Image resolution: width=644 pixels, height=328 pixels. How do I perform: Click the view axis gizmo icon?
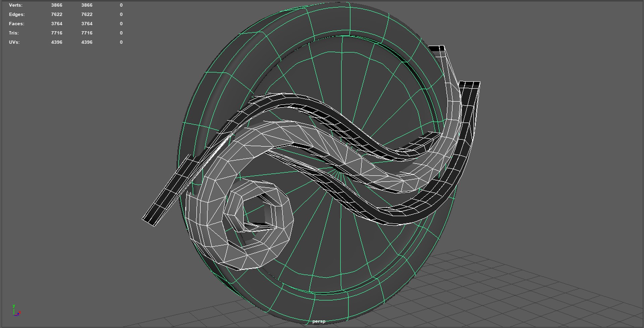(16, 310)
